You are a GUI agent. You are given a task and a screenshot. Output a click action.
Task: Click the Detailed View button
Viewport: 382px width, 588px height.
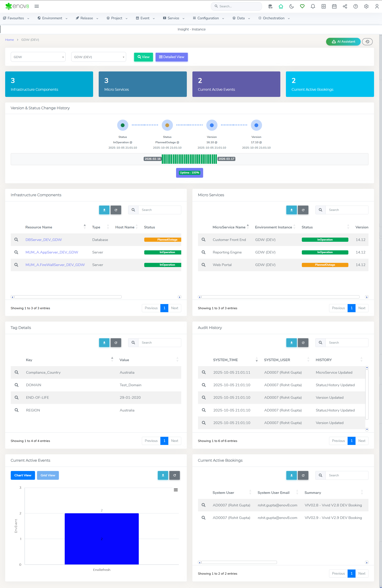pos(172,57)
